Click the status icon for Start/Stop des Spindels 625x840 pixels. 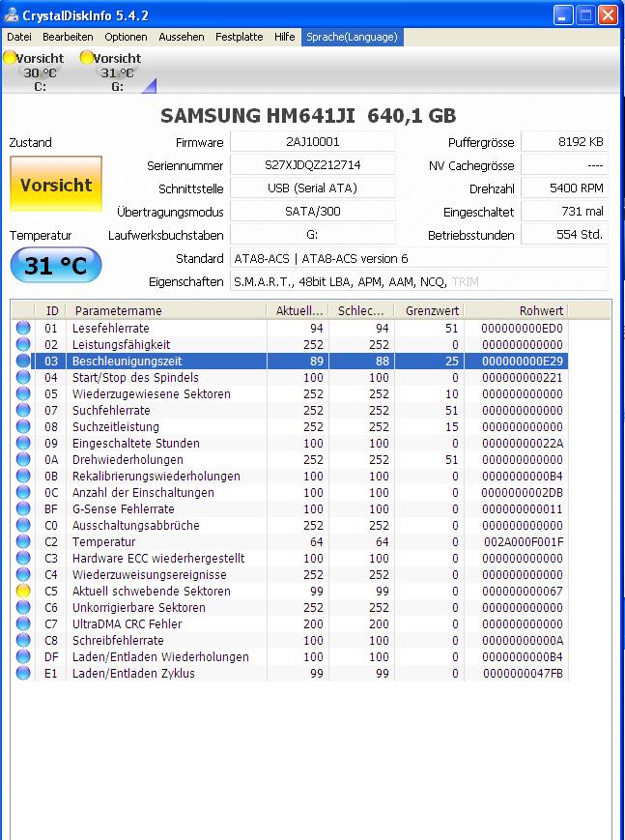23,377
